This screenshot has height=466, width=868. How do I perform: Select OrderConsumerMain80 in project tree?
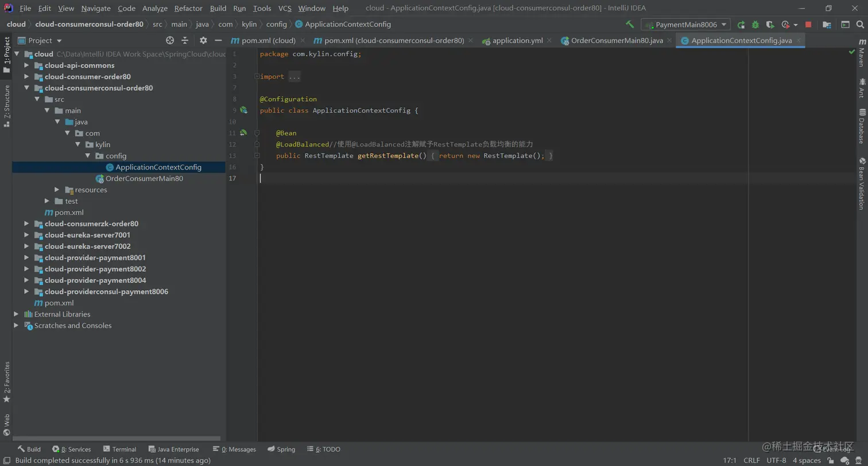click(x=144, y=179)
